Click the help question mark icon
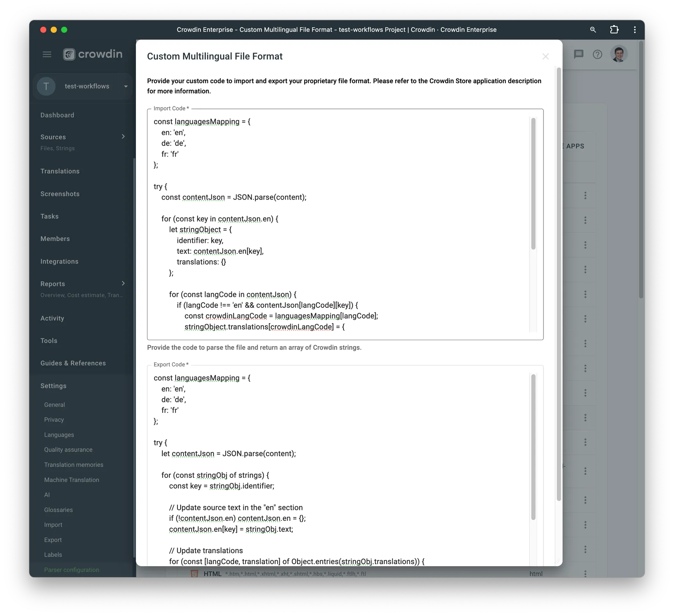Screen dimensions: 674x616 click(x=598, y=54)
